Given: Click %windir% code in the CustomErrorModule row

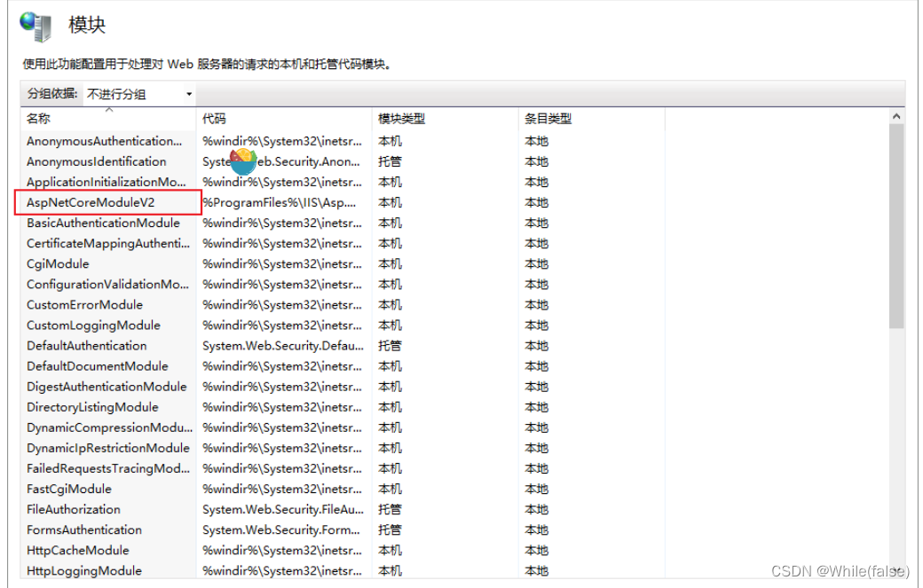Looking at the screenshot, I should 282,304.
